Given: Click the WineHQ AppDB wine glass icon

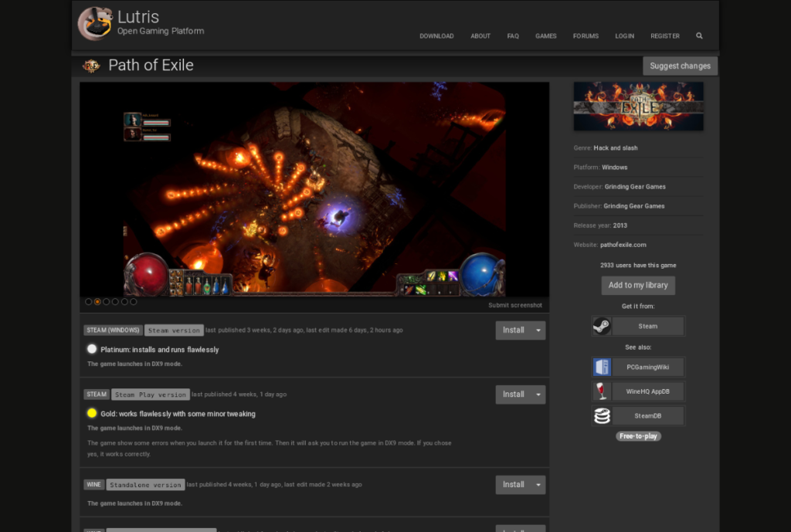Looking at the screenshot, I should tap(601, 391).
